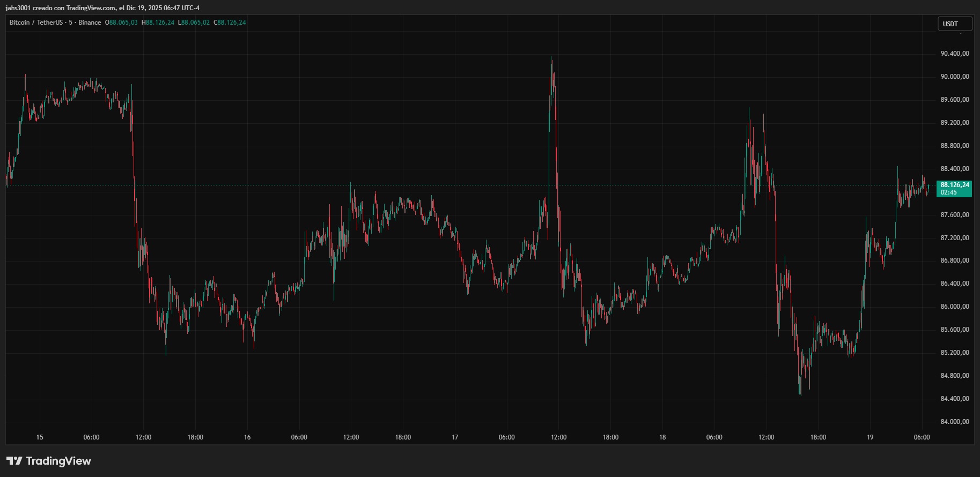The height and width of the screenshot is (477, 980).
Task: Click the 86.000,00 price axis label
Action: point(954,307)
